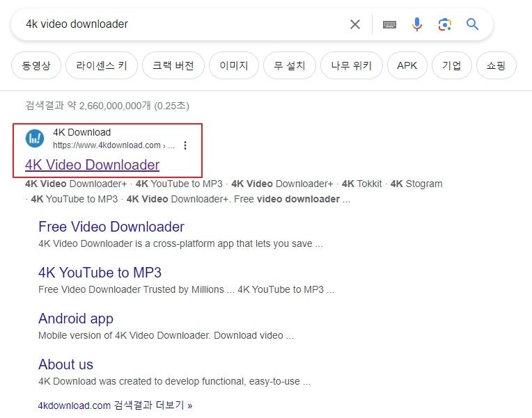The image size is (532, 418).
Task: Select the 나무 위키 filter chip
Action: click(x=352, y=65)
